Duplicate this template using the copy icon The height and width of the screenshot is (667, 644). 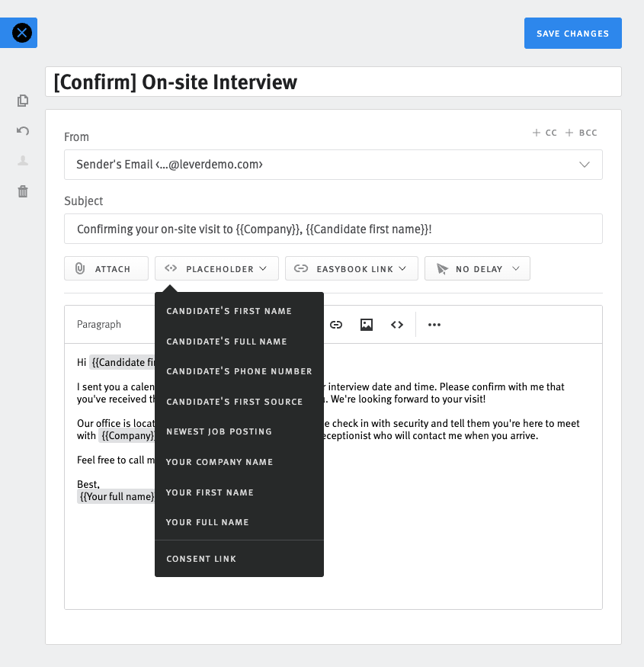coord(22,100)
